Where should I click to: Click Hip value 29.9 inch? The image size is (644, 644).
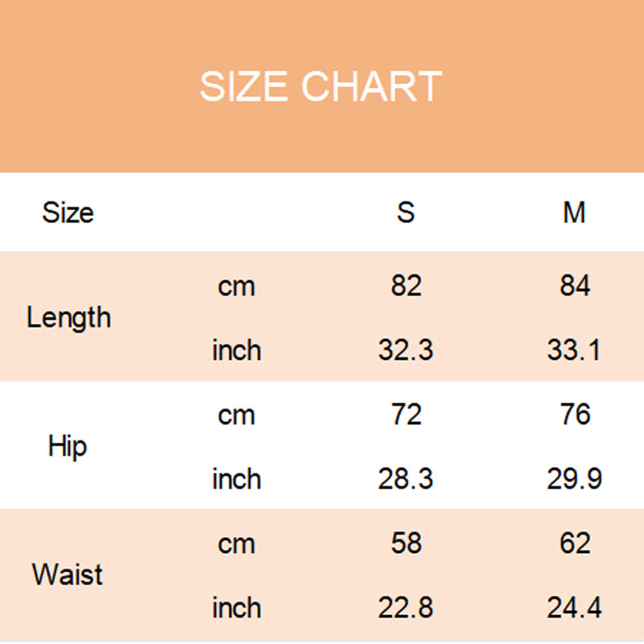point(574,479)
